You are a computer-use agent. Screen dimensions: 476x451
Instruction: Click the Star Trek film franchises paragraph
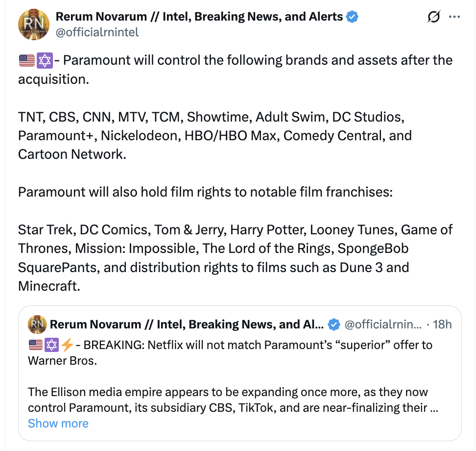tap(235, 257)
